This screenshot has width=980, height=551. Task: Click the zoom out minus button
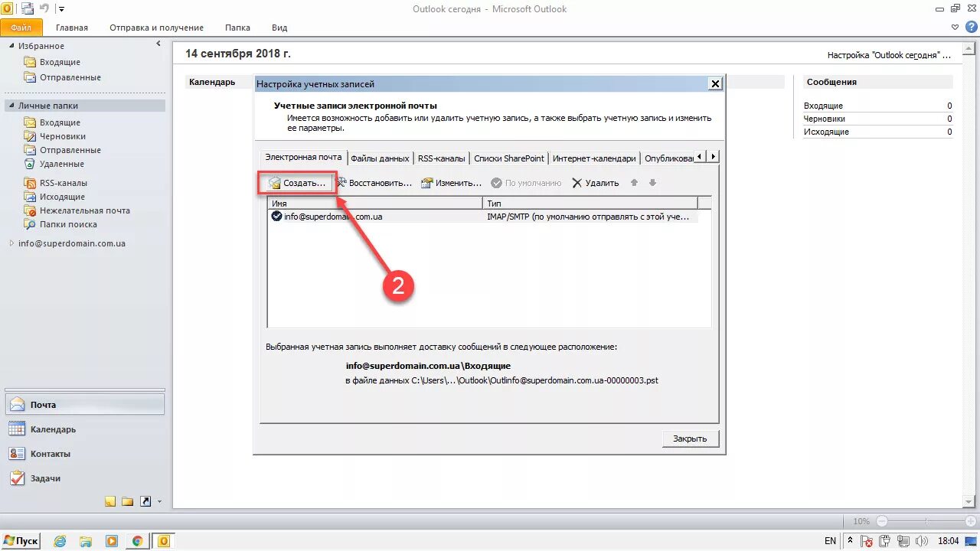882,521
